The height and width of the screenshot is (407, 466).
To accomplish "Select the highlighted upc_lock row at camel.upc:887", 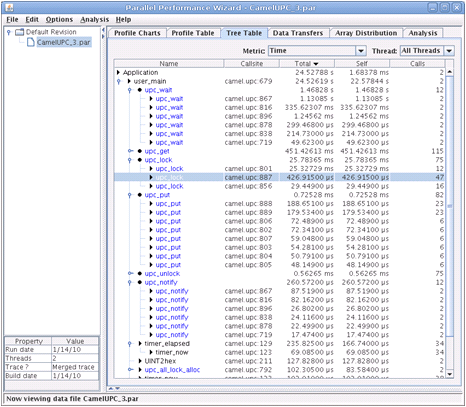I will click(x=279, y=177).
